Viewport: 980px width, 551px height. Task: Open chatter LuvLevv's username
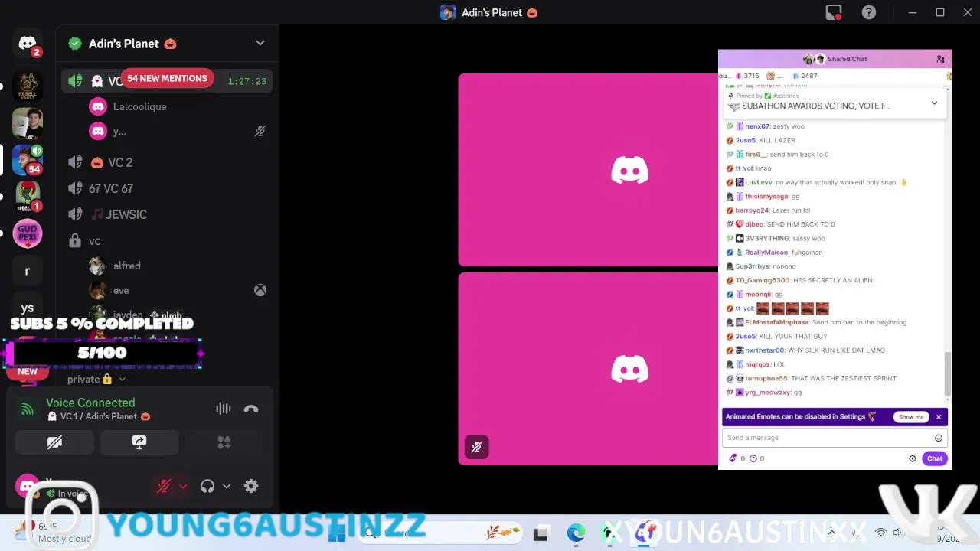coord(759,182)
